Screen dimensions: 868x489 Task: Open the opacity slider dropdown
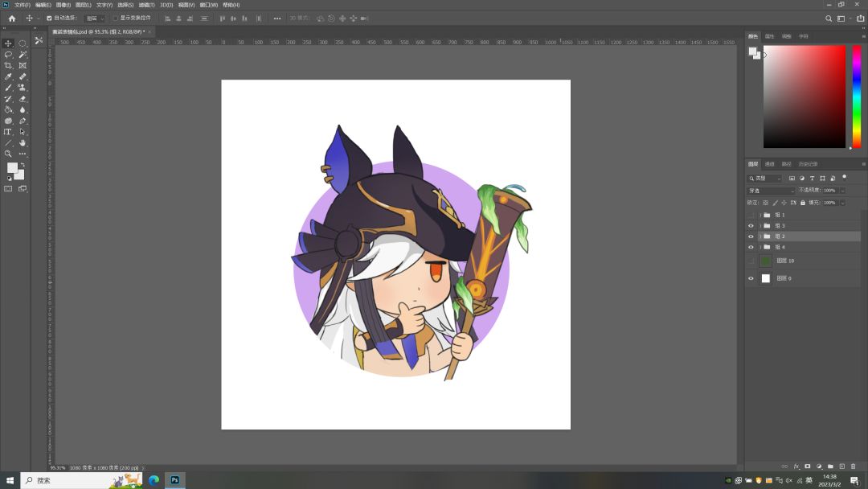click(x=843, y=191)
